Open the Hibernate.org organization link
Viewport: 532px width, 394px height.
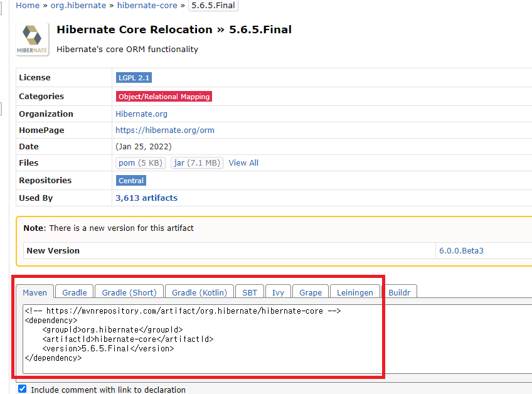(x=142, y=114)
